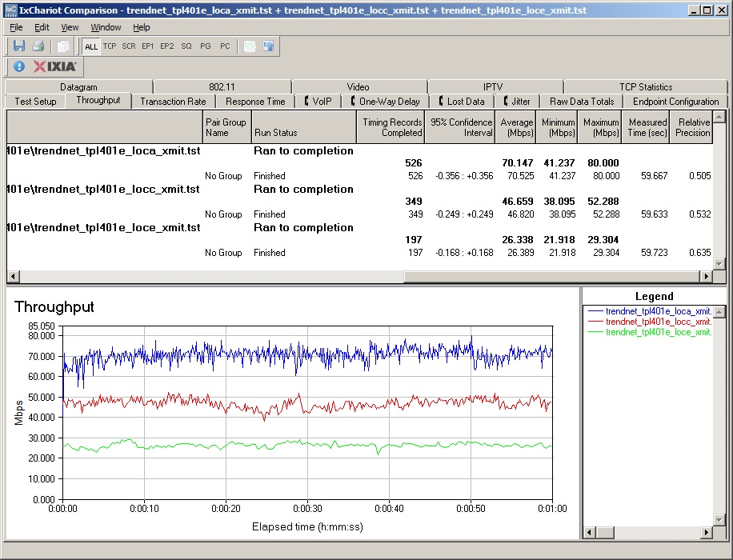Switch to the TCP Statistics tab
The width and height of the screenshot is (733, 560).
[x=646, y=87]
